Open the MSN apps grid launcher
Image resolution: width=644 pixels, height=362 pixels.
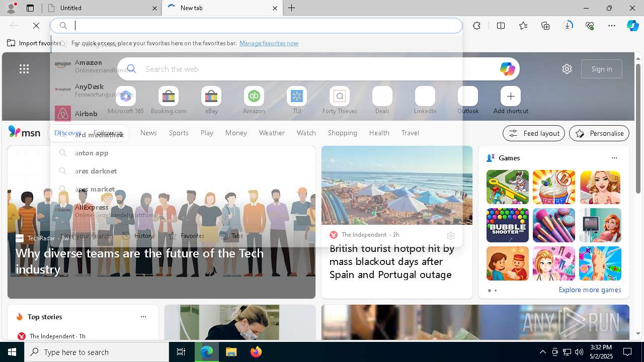(x=24, y=69)
